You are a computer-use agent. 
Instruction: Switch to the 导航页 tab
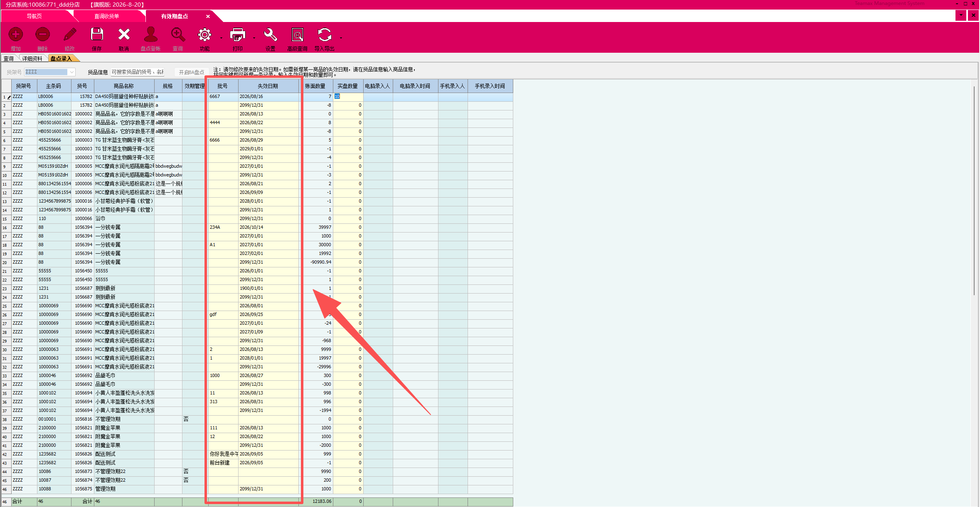click(x=34, y=16)
